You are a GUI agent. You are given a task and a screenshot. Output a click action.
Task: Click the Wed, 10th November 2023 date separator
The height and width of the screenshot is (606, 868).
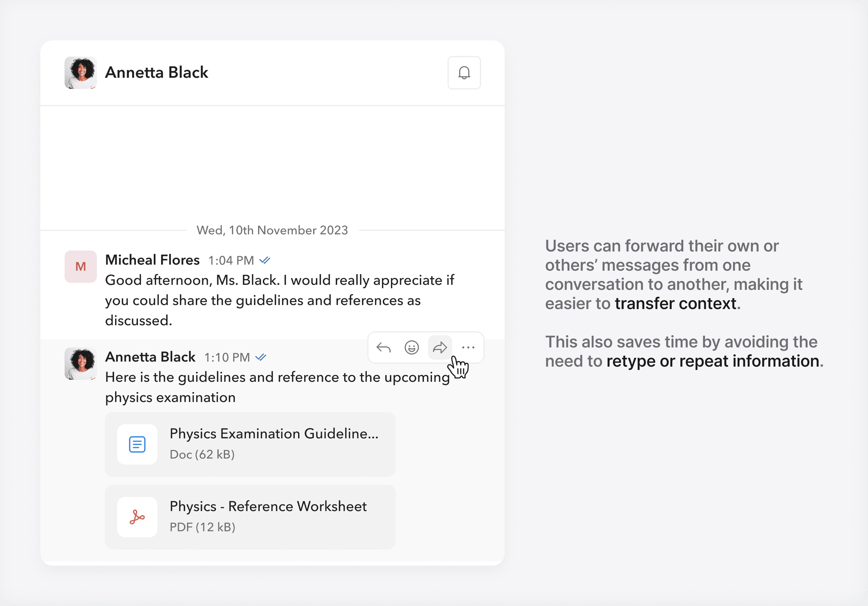(x=272, y=230)
